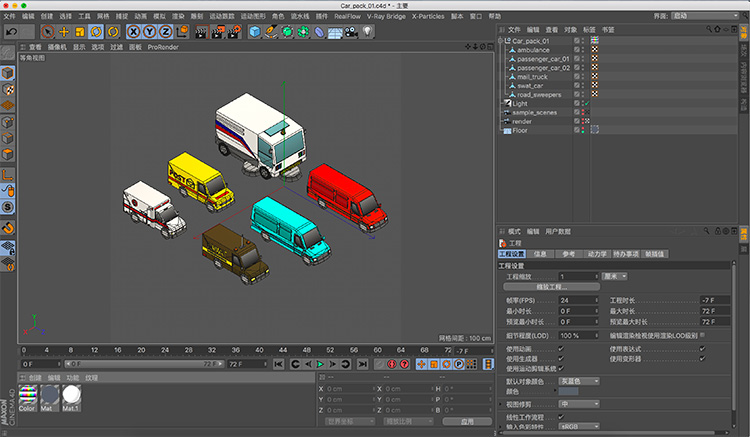The height and width of the screenshot is (437, 750).
Task: Click the 颜色 color swatch in project settings
Action: [x=568, y=391]
